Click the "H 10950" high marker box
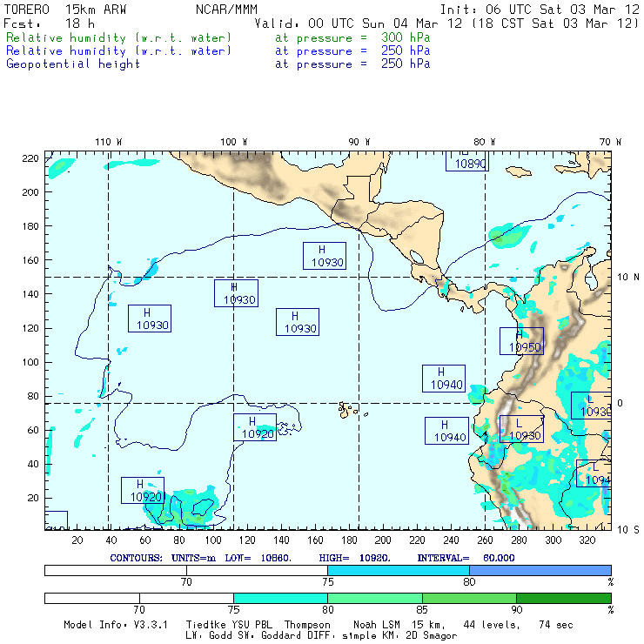The width and height of the screenshot is (644, 644). (x=521, y=341)
